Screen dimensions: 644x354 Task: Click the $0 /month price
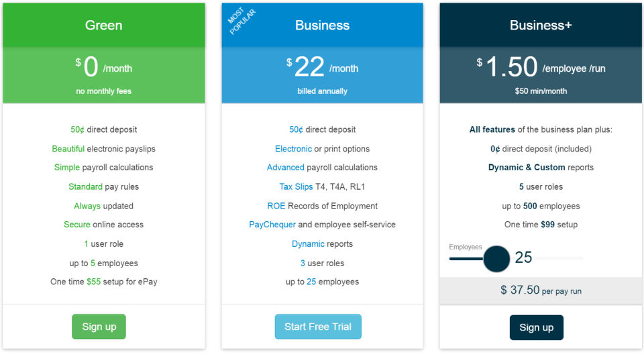tap(103, 68)
